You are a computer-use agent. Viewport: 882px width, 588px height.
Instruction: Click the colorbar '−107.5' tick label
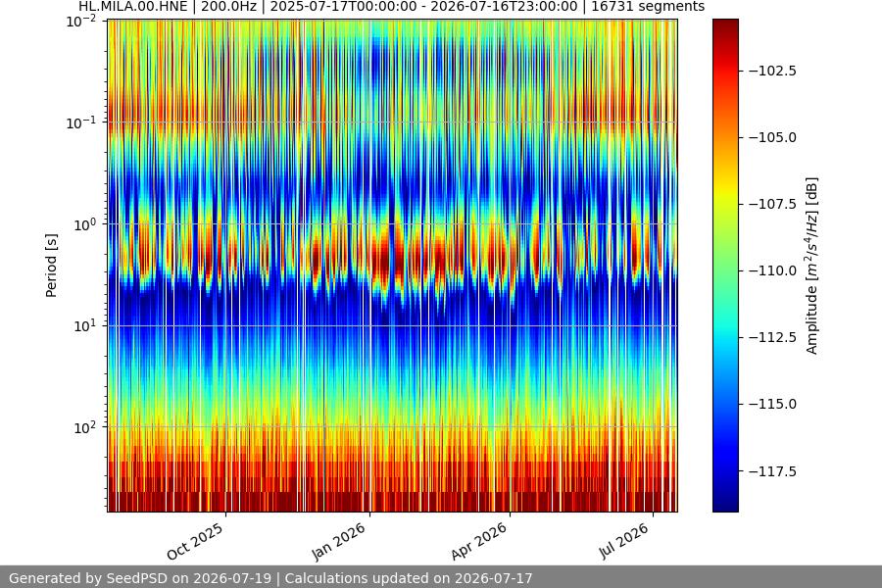coord(773,204)
